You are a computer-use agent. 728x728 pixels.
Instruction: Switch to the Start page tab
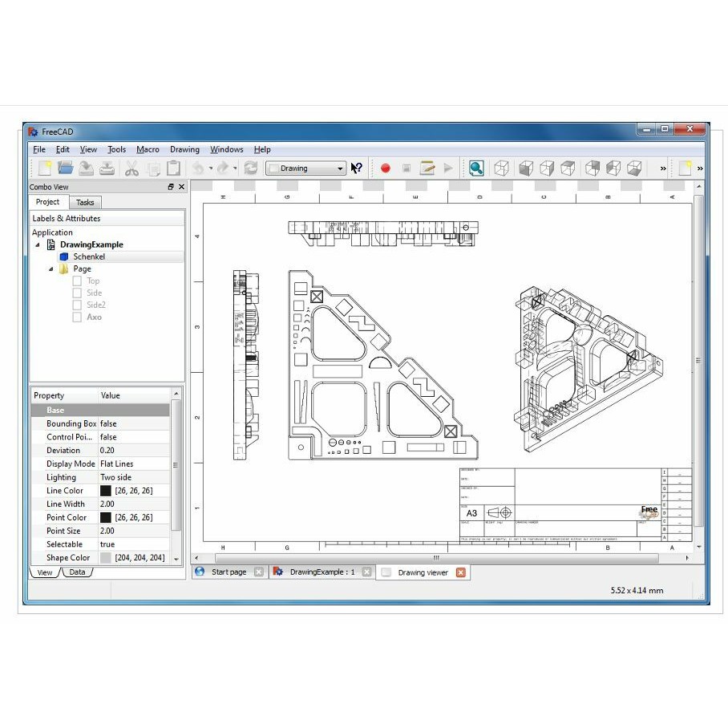[x=229, y=572]
